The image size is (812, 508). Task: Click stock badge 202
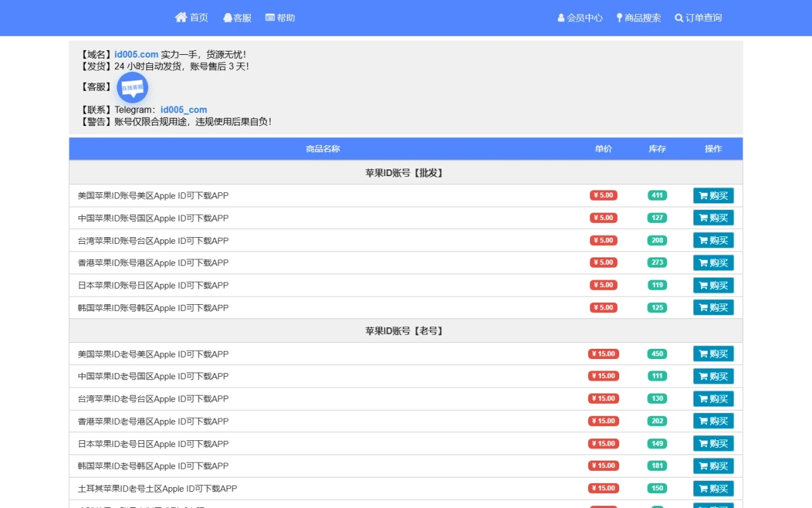(x=657, y=421)
